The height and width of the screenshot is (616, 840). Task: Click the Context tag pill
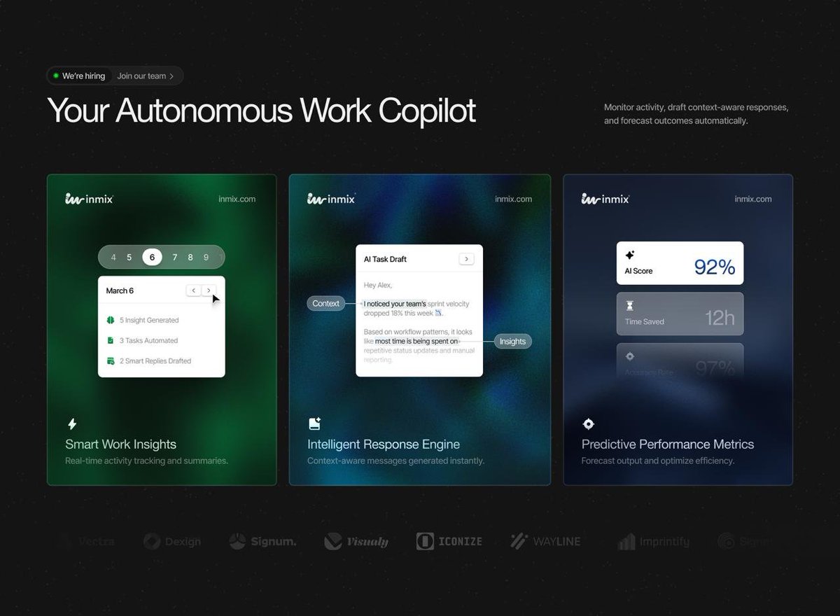tap(326, 303)
